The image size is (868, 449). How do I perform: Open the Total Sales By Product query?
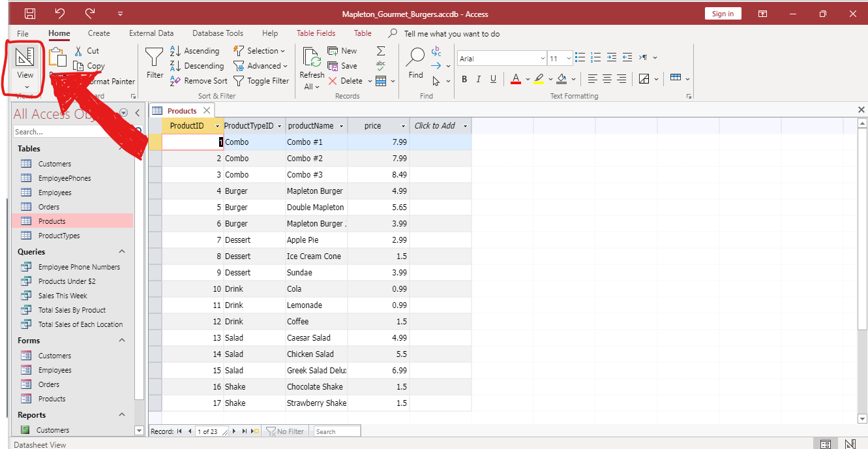72,310
